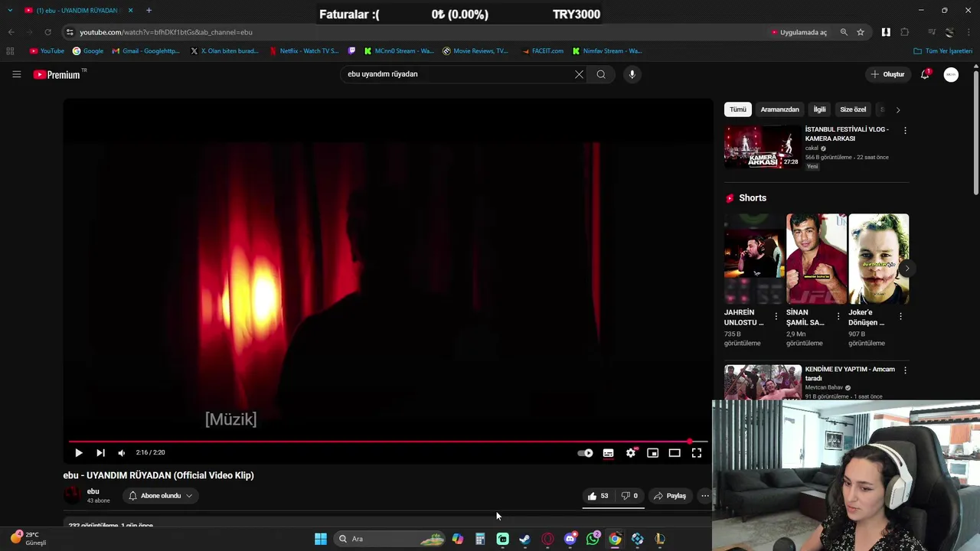This screenshot has height=551, width=980.
Task: Seek on the red video progress bar
Action: [x=387, y=442]
